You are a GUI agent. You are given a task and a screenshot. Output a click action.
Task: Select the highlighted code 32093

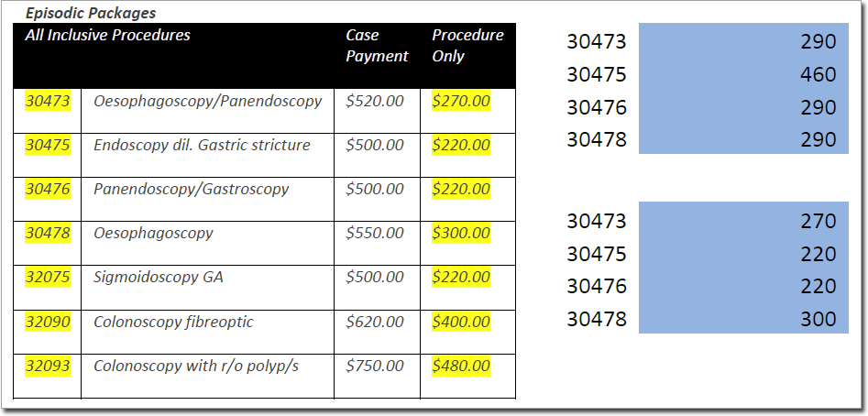(48, 366)
